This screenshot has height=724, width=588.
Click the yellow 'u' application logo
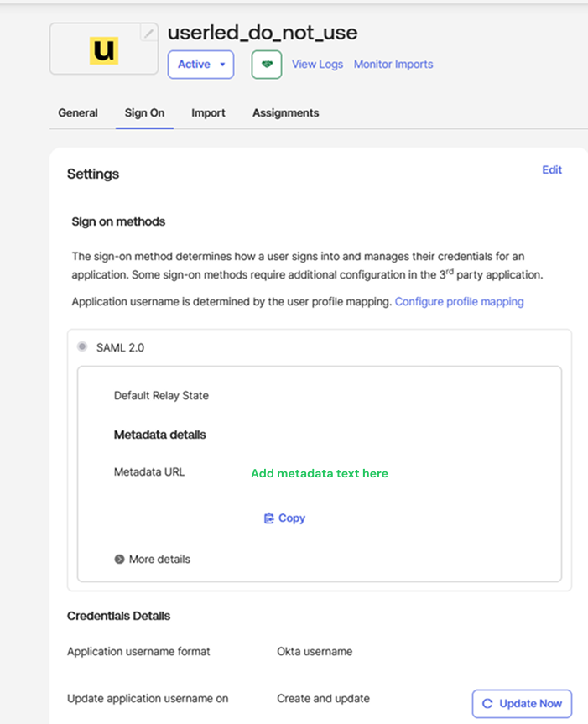tap(104, 50)
